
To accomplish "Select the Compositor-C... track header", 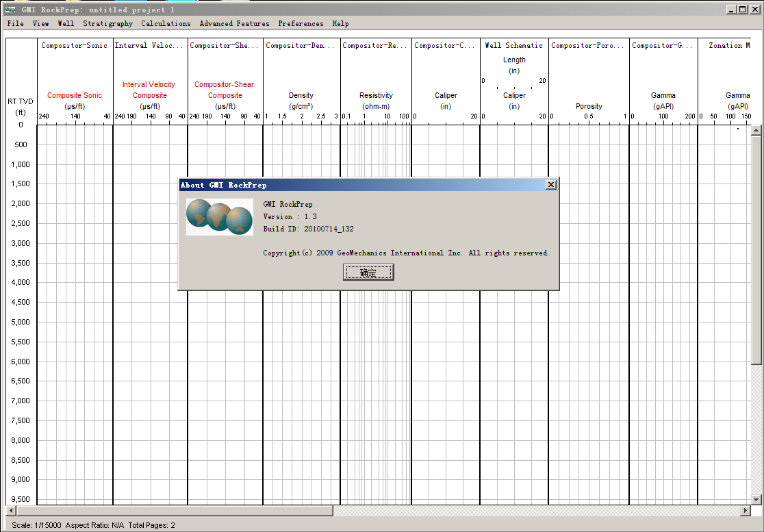I will point(444,45).
